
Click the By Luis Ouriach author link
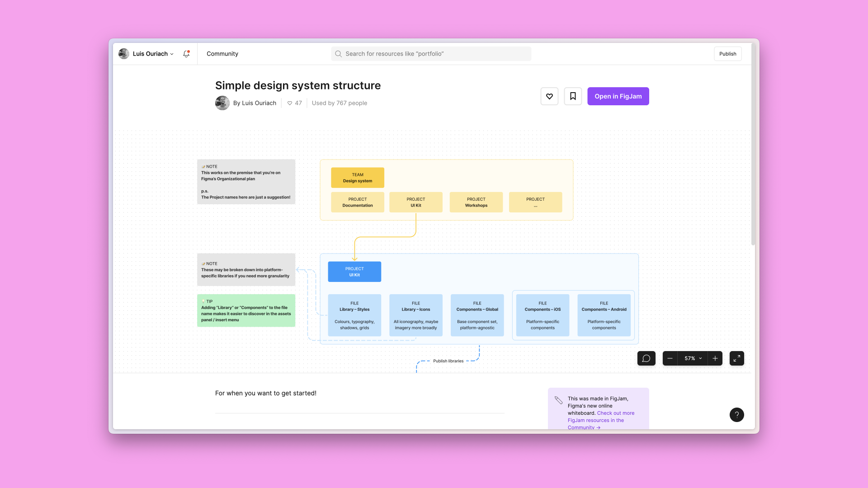[x=255, y=103]
